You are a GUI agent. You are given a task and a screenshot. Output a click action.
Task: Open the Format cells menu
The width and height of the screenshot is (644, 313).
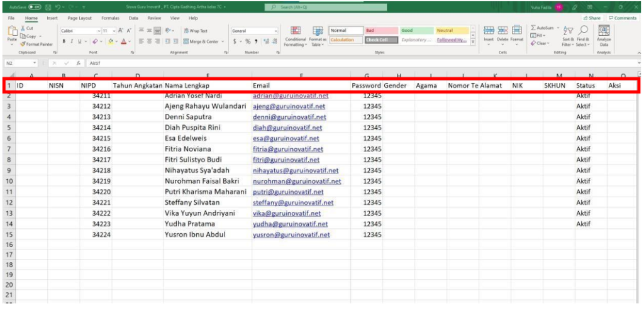pos(517,35)
